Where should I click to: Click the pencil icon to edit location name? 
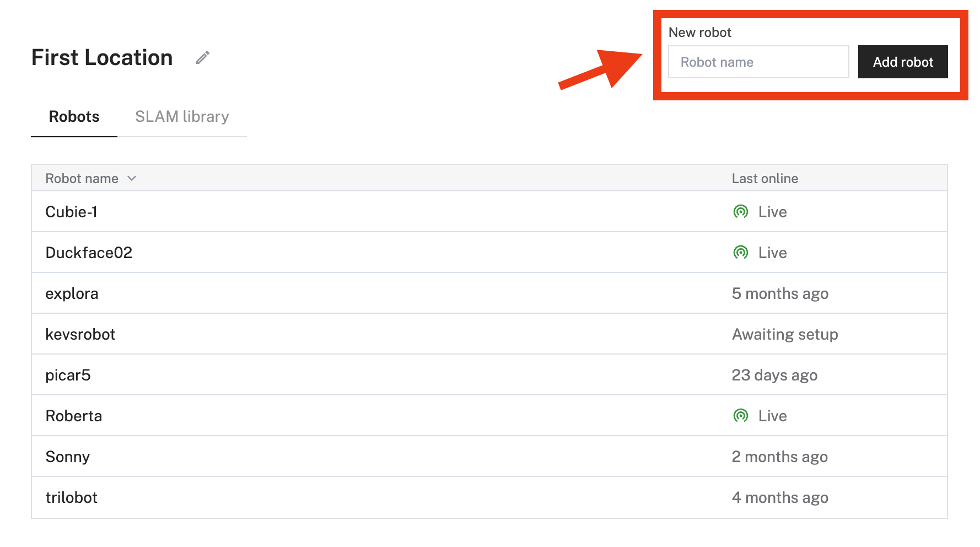click(x=203, y=57)
